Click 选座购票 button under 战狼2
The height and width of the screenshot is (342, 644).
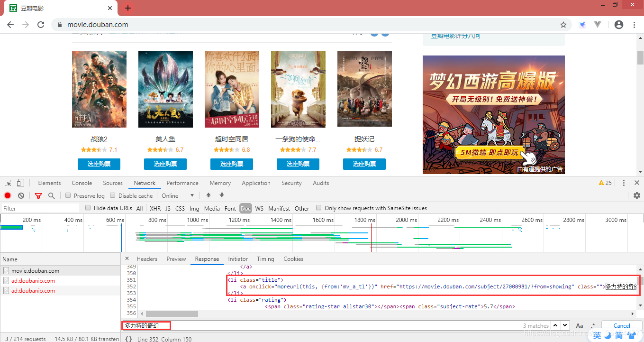click(99, 164)
